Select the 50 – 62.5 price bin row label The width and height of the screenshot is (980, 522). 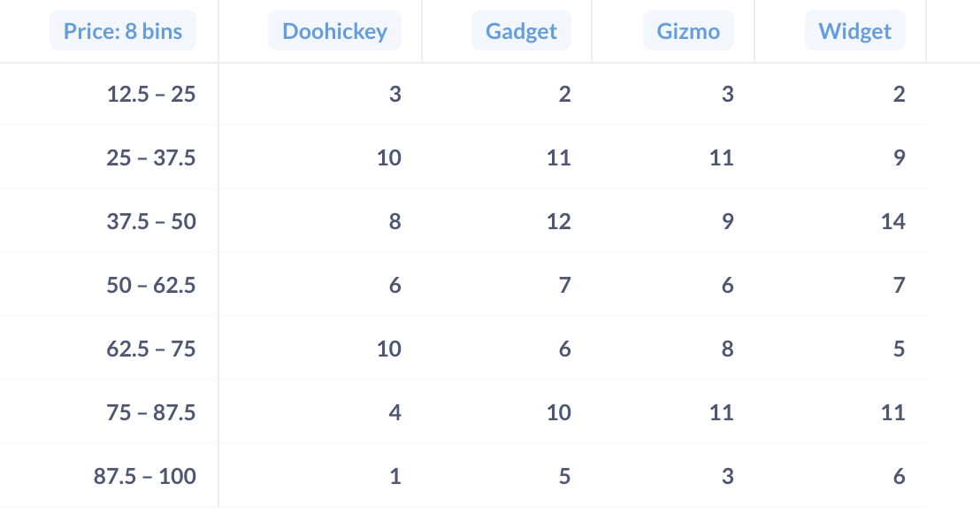[150, 284]
